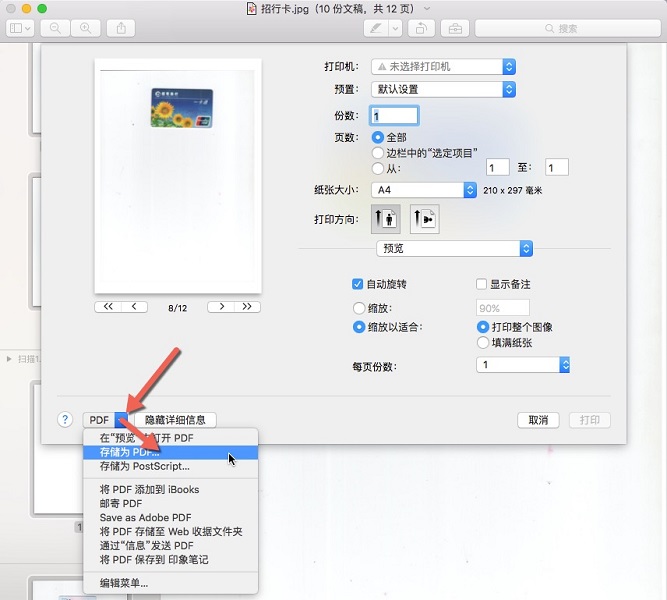
Task: Go to previous preview page
Action: click(134, 307)
